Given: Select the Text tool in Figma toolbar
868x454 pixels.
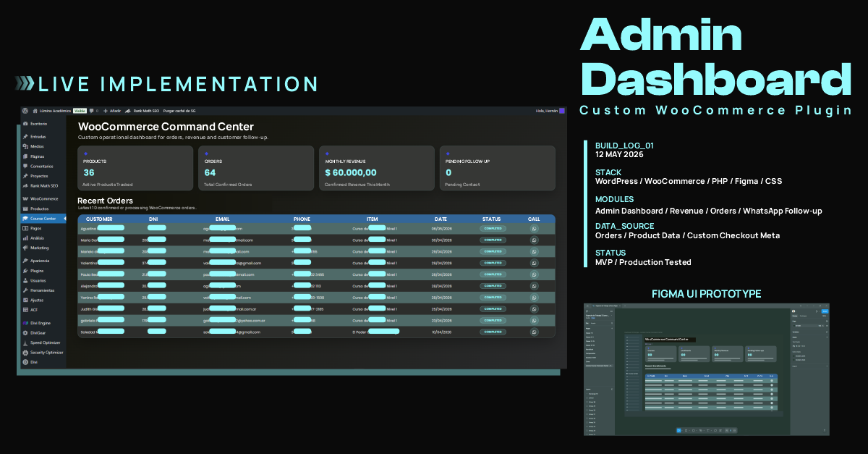Looking at the screenshot, I should [x=708, y=430].
